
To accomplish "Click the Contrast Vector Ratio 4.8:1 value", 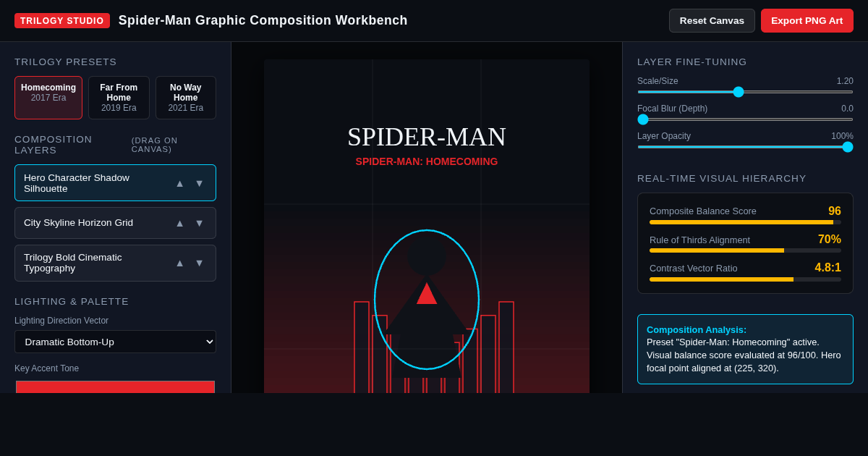I will pos(828,268).
